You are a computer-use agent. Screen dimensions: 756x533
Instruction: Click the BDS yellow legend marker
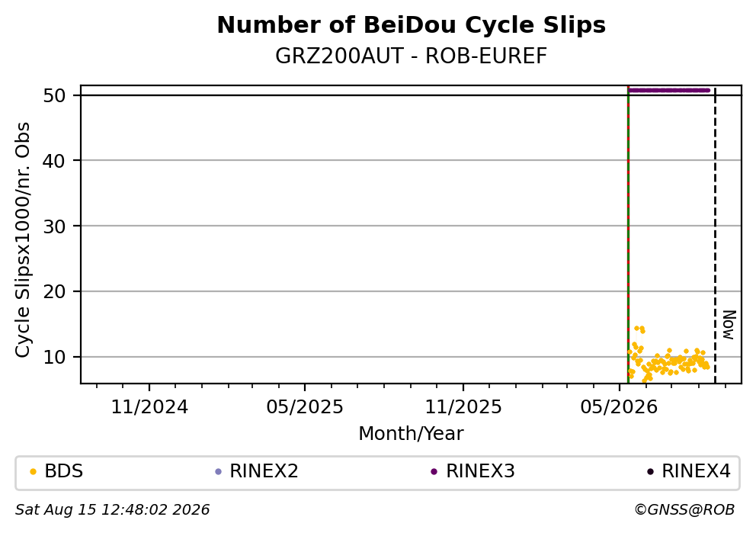point(33,472)
